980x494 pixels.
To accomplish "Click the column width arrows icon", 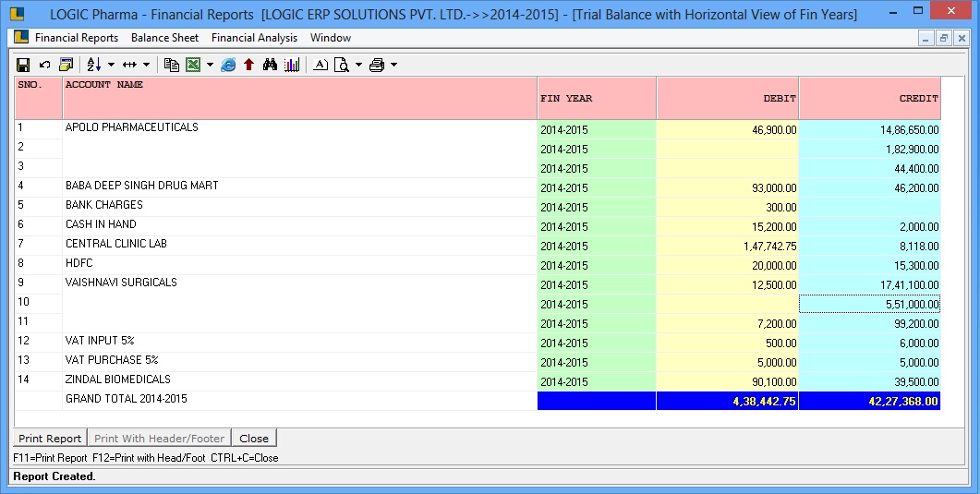I will [129, 65].
